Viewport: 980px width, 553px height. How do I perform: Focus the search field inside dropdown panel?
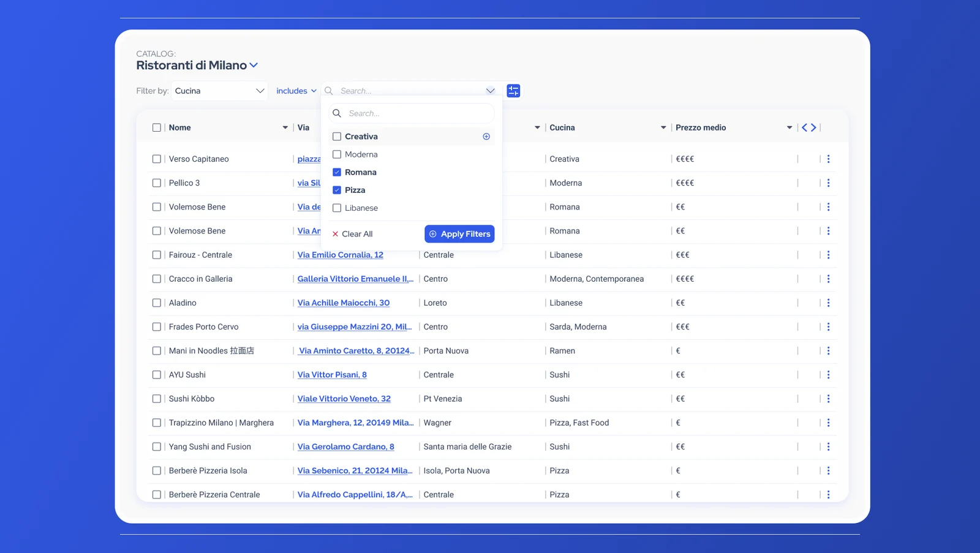(412, 113)
